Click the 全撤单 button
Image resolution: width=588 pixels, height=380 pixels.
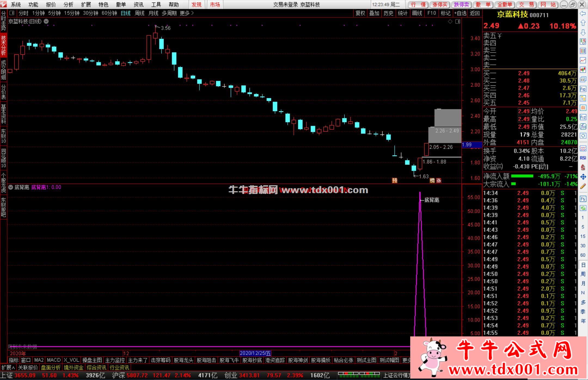pos(505,5)
